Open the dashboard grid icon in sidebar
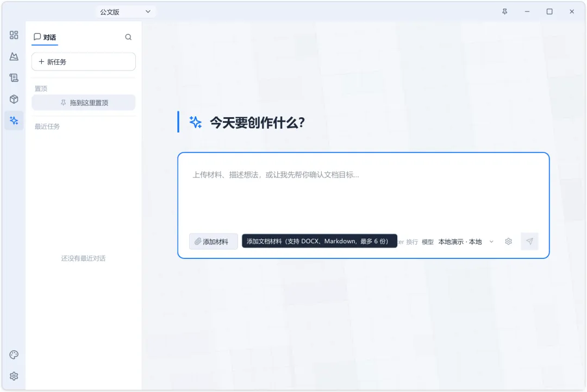The height and width of the screenshot is (392, 587). (x=14, y=35)
